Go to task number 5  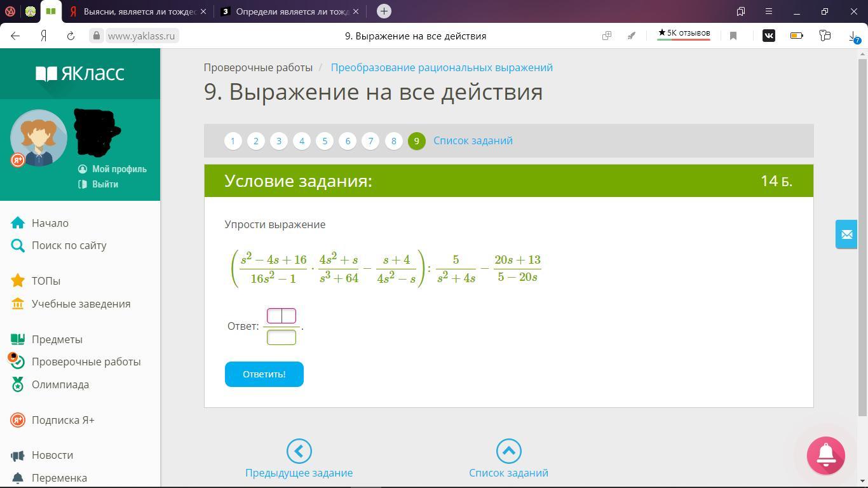coord(325,141)
